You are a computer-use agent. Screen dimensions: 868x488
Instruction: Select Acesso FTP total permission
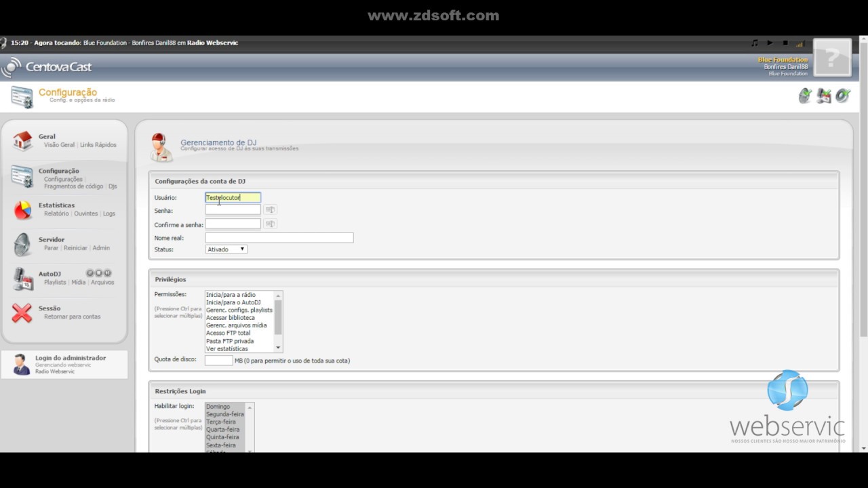[x=239, y=333]
